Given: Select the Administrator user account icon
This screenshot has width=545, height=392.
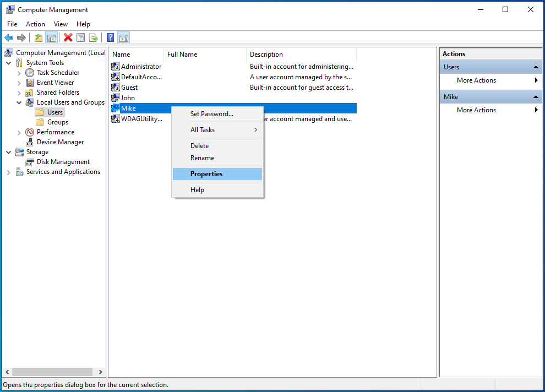Looking at the screenshot, I should tap(116, 67).
